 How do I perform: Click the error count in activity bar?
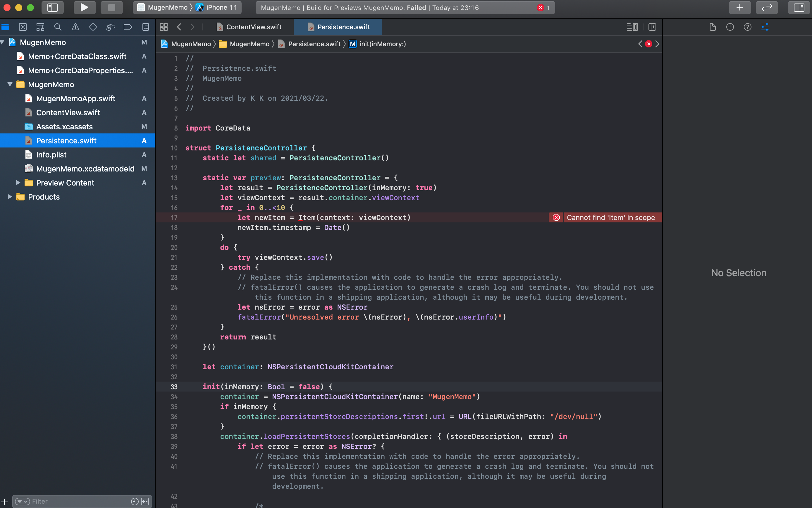(544, 8)
